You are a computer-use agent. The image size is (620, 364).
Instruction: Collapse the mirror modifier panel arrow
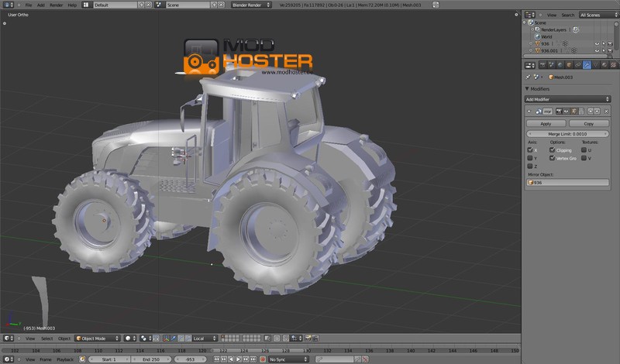click(529, 112)
